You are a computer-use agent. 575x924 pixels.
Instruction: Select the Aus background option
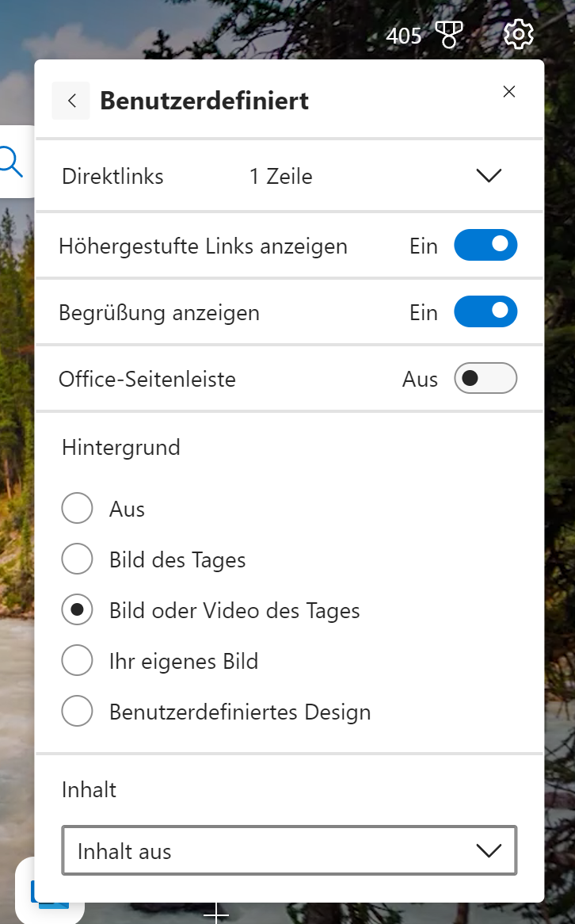[x=78, y=509]
